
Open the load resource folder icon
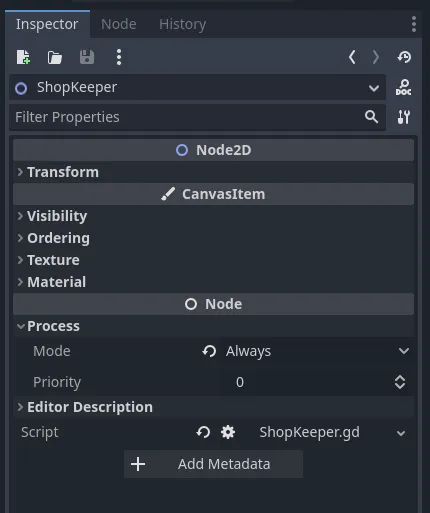coord(55,57)
